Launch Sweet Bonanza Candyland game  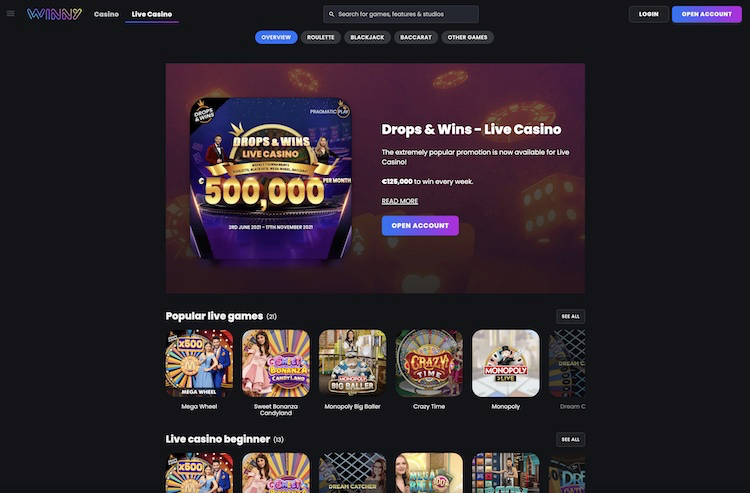(276, 363)
